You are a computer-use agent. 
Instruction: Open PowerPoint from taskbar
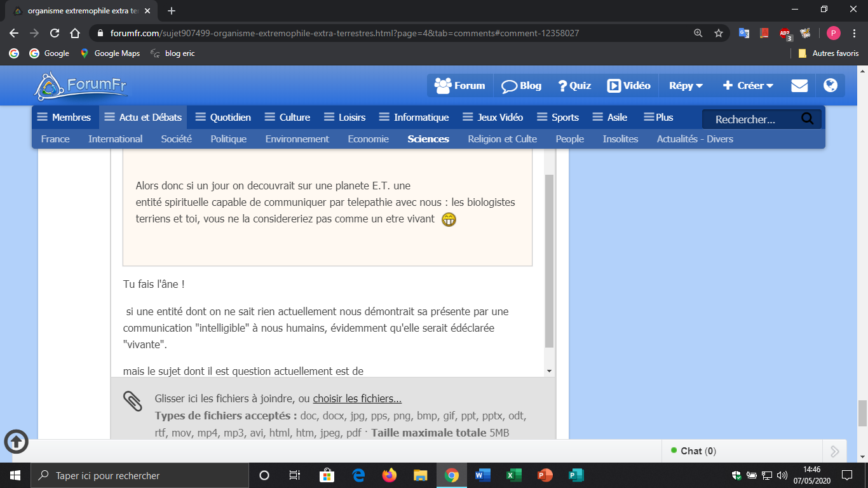click(545, 475)
